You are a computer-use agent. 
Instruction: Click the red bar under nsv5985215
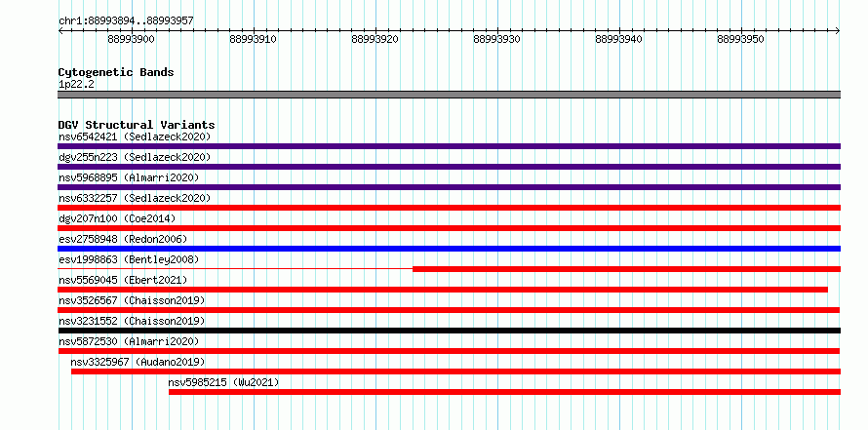point(504,392)
